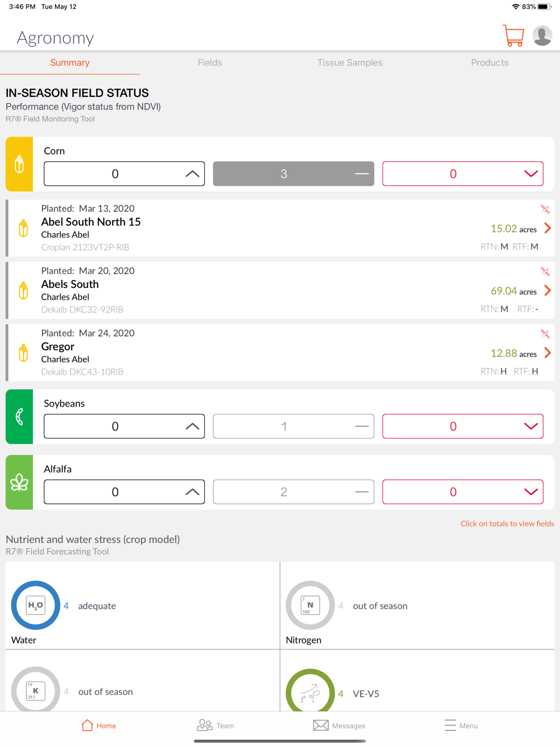The height and width of the screenshot is (747, 560).
Task: Tap the satellite icon on Abels South row
Action: coord(545,272)
